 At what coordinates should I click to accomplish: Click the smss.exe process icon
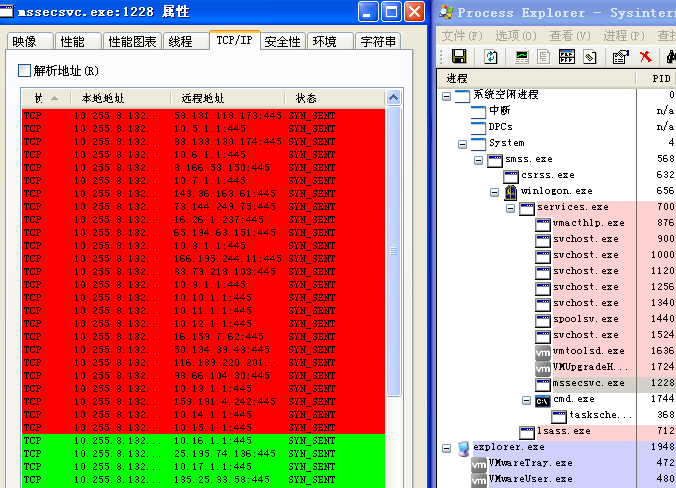point(495,160)
